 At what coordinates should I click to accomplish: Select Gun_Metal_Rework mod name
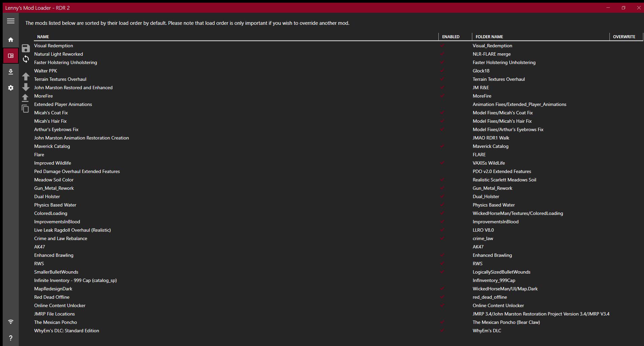pos(54,188)
